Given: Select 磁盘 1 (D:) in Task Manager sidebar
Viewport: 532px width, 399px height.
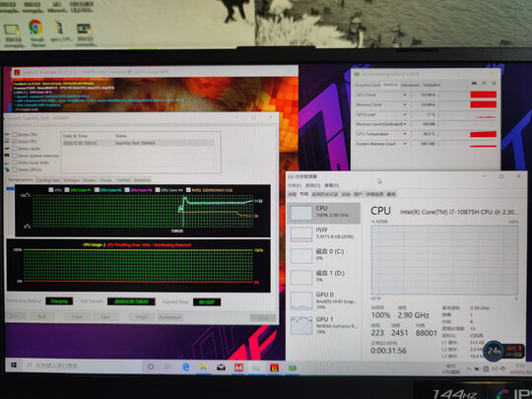Looking at the screenshot, I should pos(323,277).
